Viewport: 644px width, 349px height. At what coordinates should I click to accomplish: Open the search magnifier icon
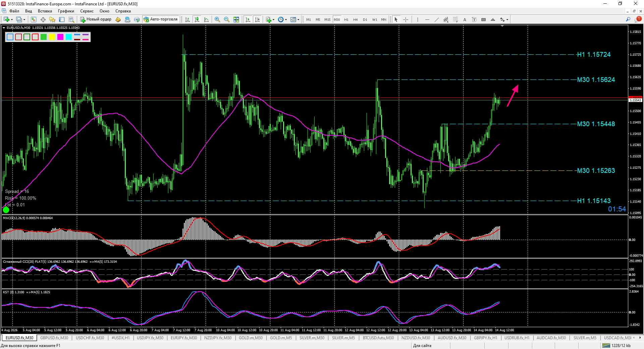pyautogui.click(x=628, y=19)
